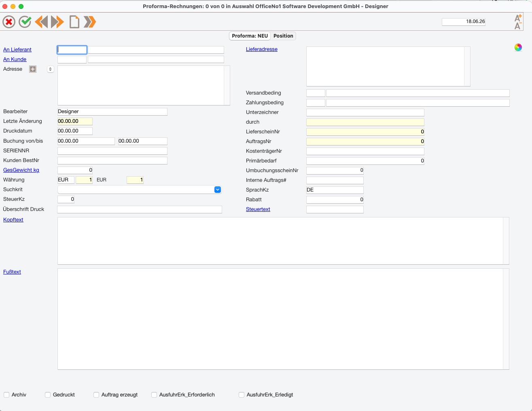Focus the An Lieferant number field

(x=72, y=50)
